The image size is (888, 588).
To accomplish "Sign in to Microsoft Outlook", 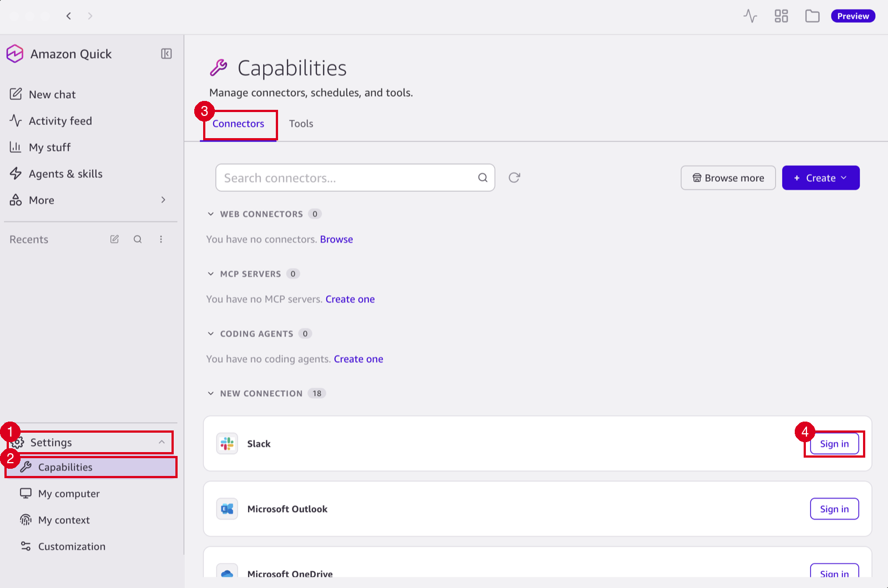I will pyautogui.click(x=834, y=509).
